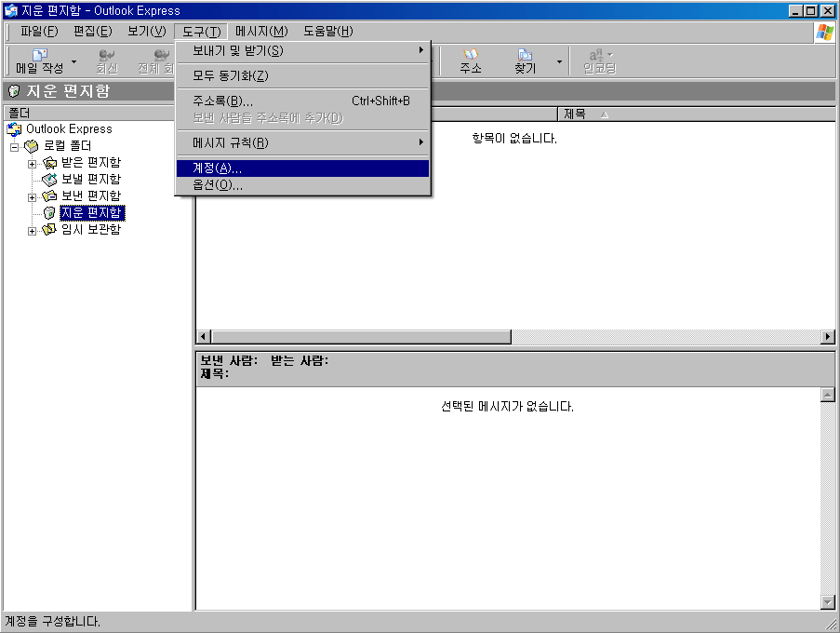Click the 보낸 편지함 sent items icon
Viewport: 840px width, 633px height.
pos(49,196)
